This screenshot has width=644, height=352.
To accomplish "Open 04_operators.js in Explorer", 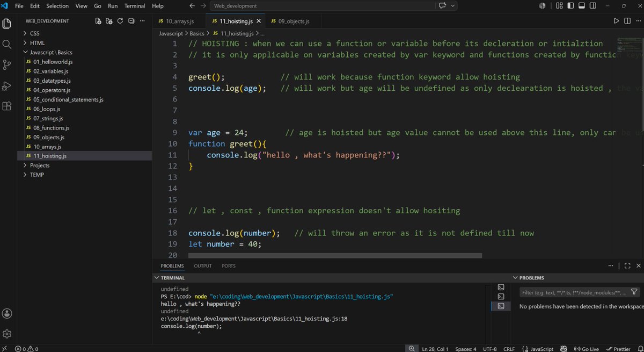I will (52, 90).
